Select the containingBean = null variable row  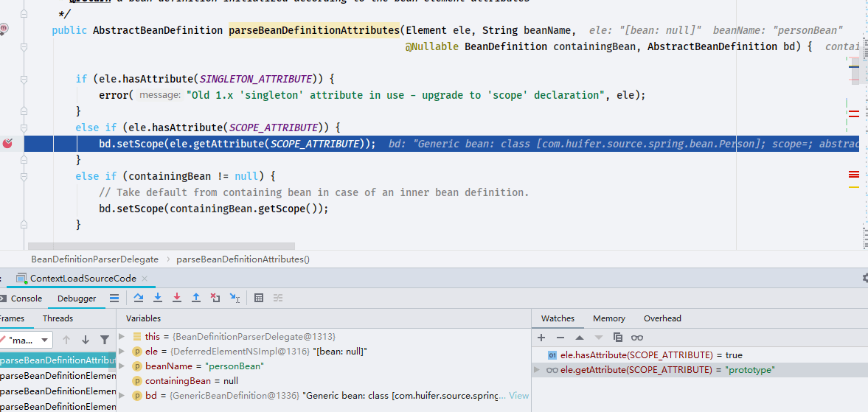point(324,381)
